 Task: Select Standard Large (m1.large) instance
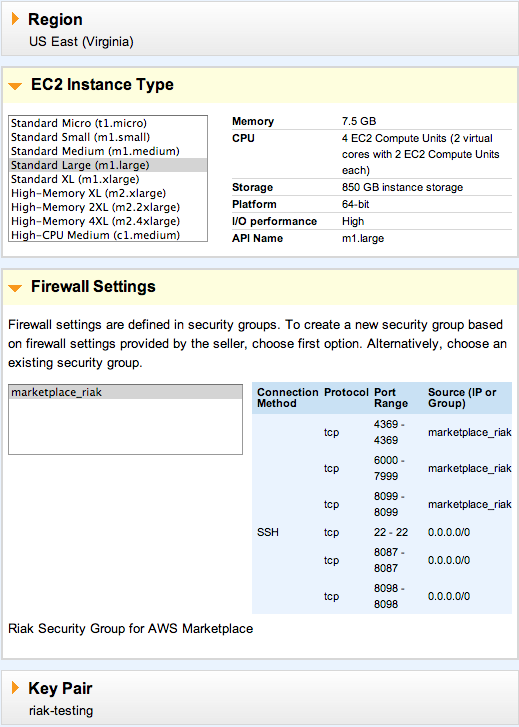108,165
